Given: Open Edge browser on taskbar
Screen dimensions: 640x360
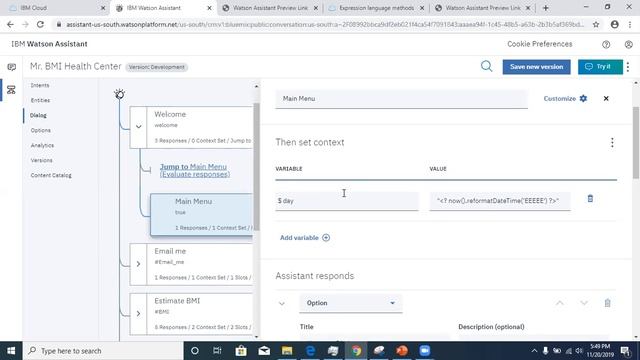Looking at the screenshot, I should pos(310,351).
